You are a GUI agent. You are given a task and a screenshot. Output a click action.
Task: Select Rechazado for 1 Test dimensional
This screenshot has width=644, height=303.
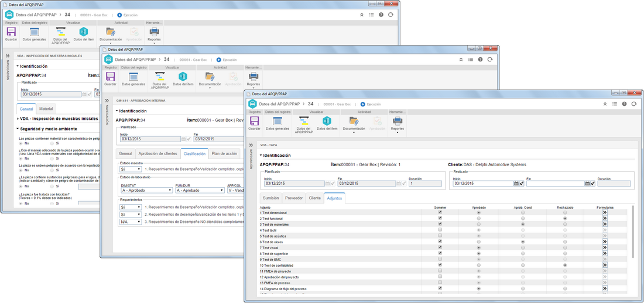[565, 213]
